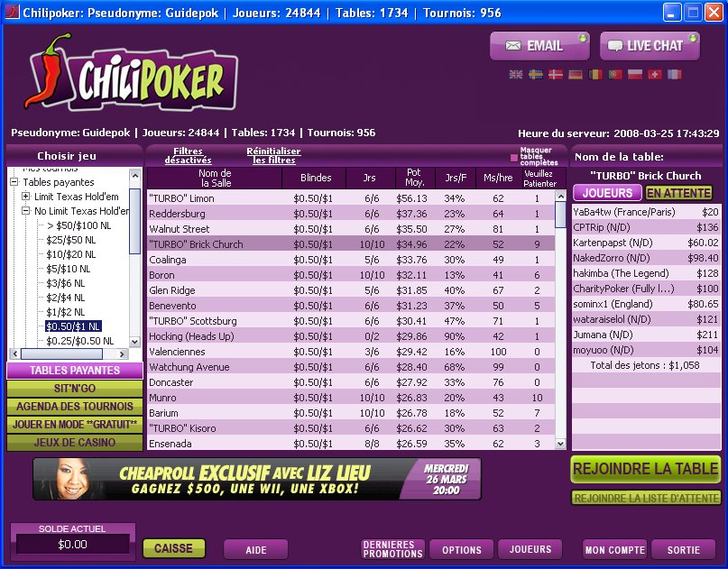Open JOUER EN MODE GRATUIT section
The height and width of the screenshot is (569, 728).
point(75,424)
